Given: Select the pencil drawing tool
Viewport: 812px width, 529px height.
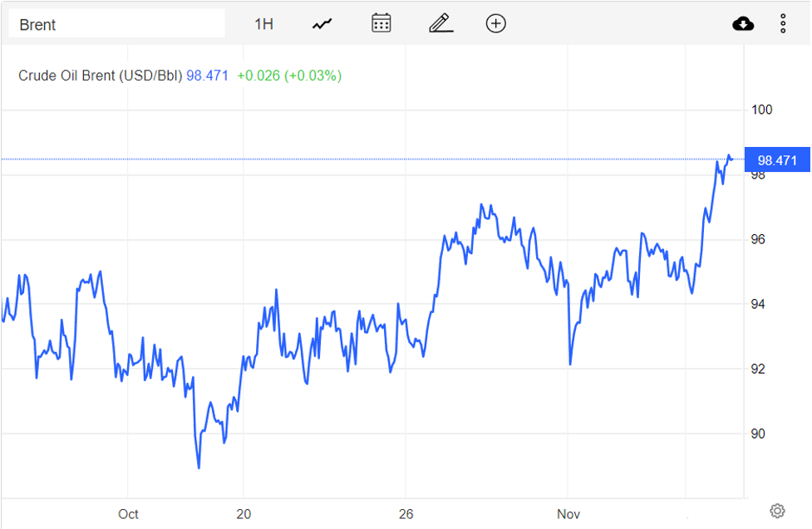Looking at the screenshot, I should [x=440, y=23].
